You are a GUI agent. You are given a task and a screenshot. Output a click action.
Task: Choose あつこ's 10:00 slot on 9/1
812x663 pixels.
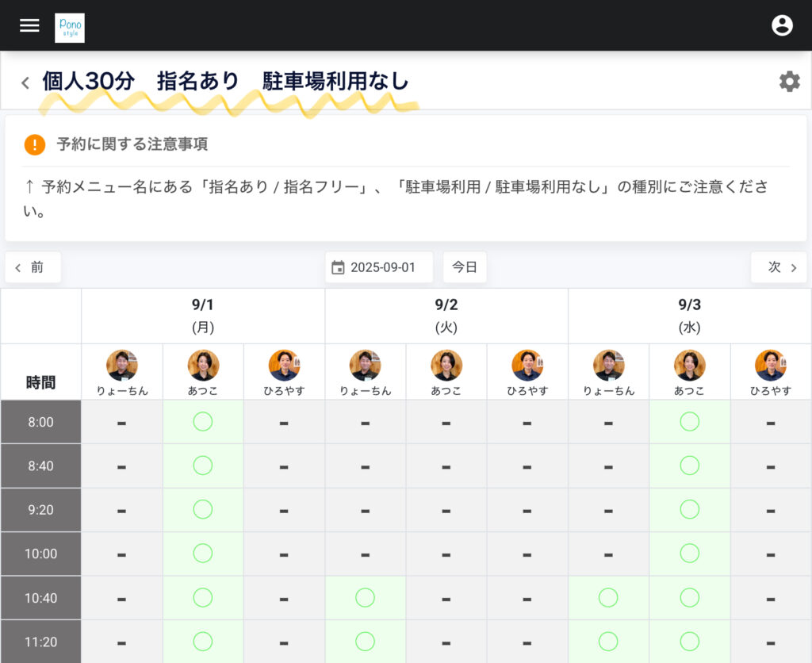[203, 553]
